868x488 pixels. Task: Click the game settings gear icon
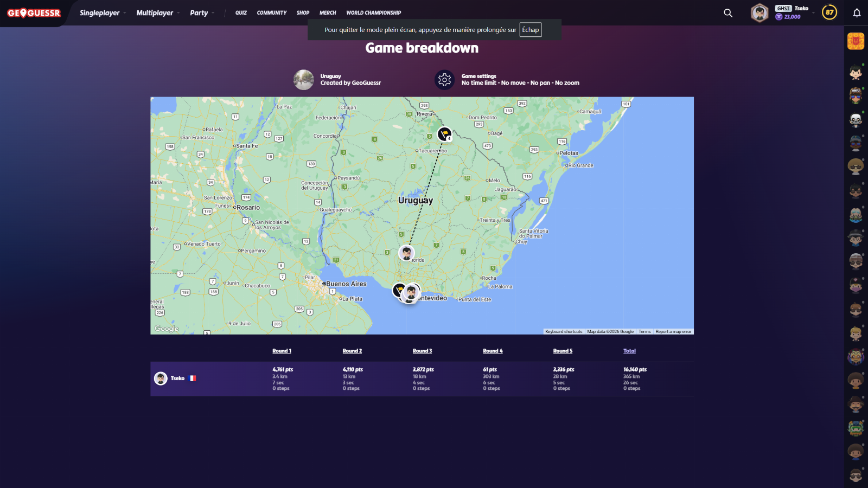[x=444, y=80]
